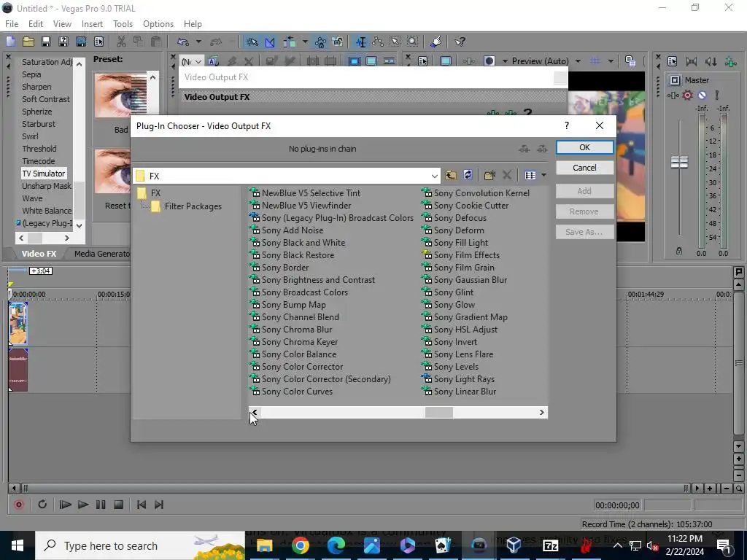Image resolution: width=747 pixels, height=560 pixels.
Task: Click the 7-Zip icon in the taskbar
Action: point(550,545)
